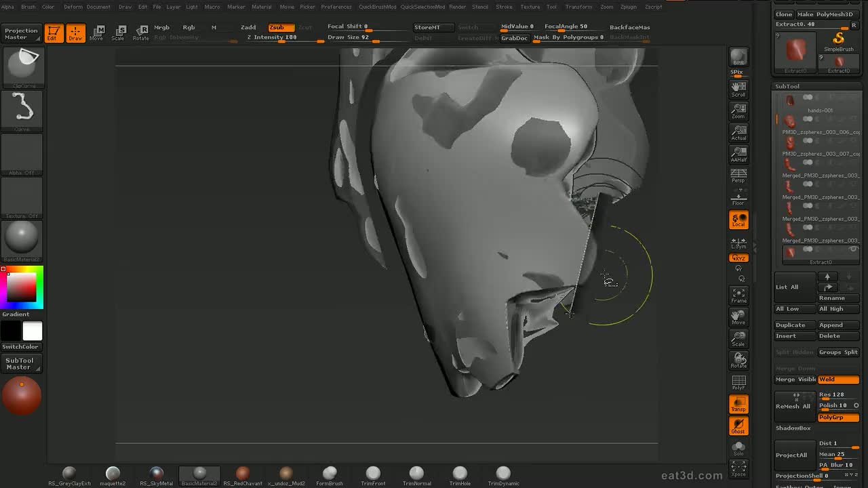Image resolution: width=868 pixels, height=488 pixels.
Task: Click the BPR render icon
Action: pyautogui.click(x=738, y=58)
